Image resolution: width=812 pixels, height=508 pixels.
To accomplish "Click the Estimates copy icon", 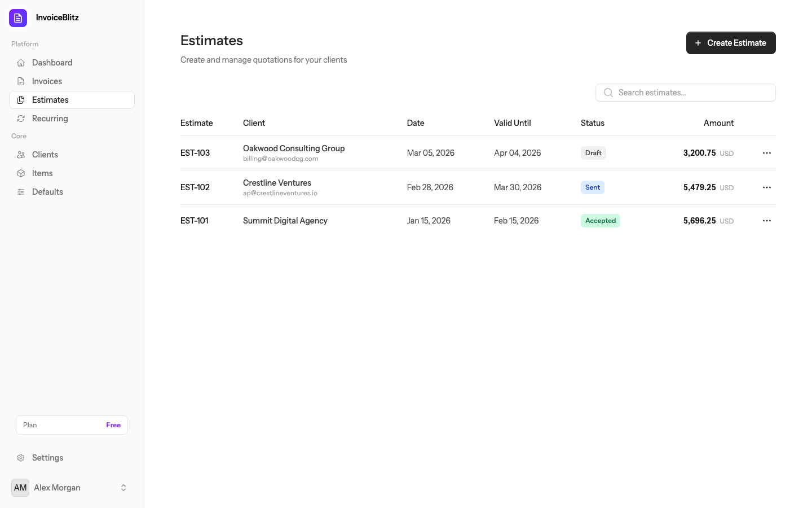I will (21, 99).
